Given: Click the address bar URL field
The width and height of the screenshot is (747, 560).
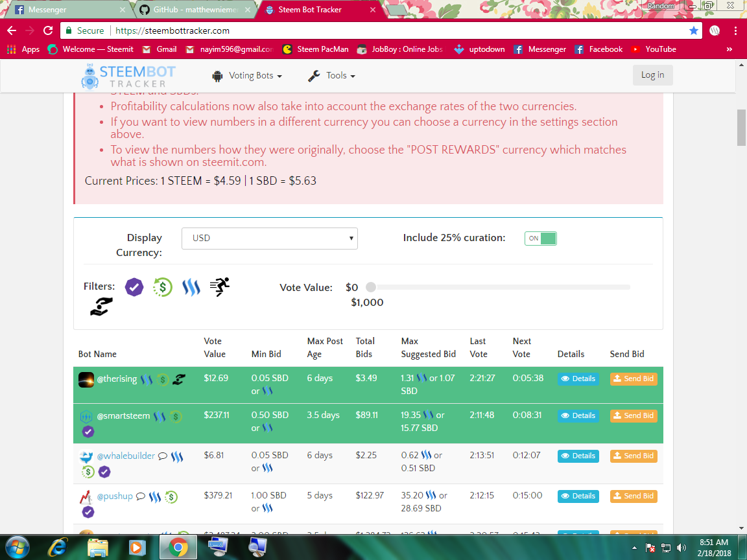Looking at the screenshot, I should pyautogui.click(x=381, y=30).
